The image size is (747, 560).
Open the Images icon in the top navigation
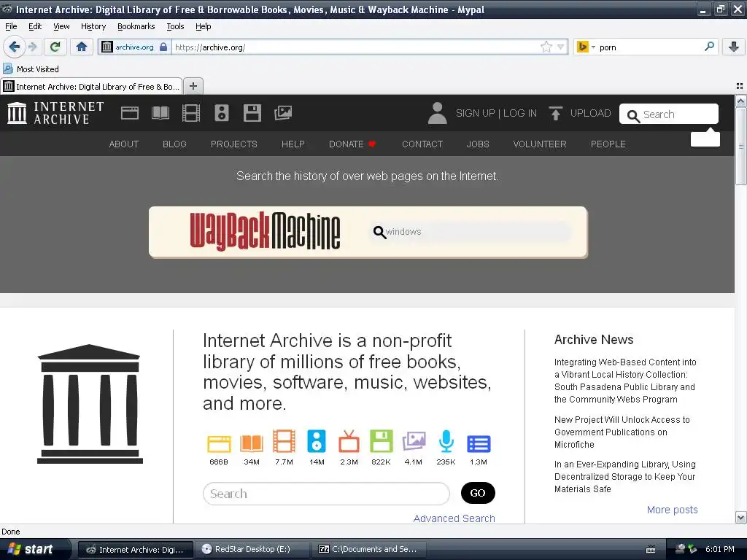pos(283,113)
